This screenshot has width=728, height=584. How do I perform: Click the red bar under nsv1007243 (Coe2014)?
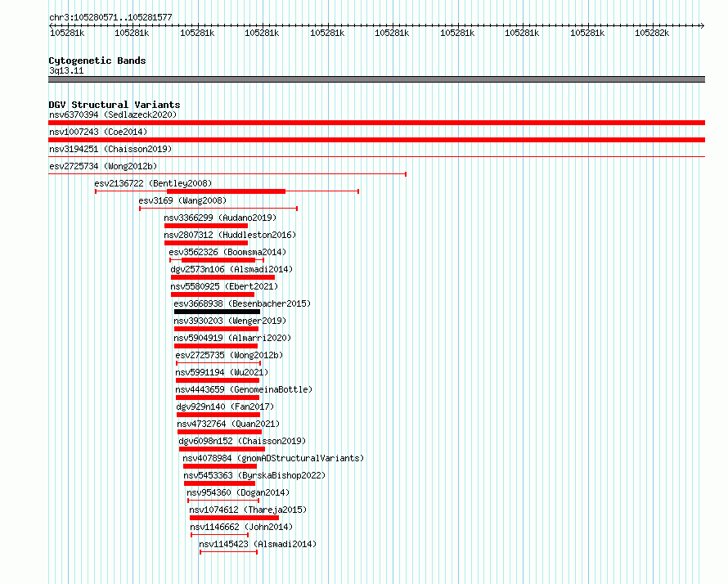coord(376,140)
